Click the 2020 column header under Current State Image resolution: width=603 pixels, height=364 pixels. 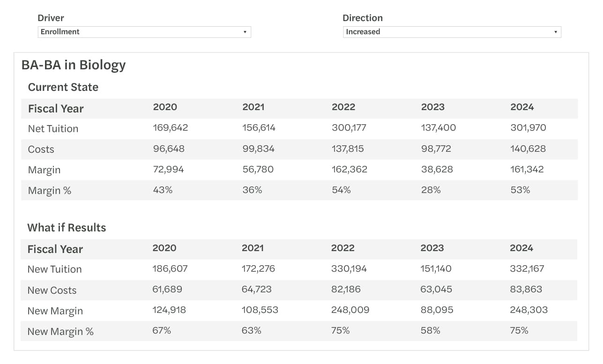click(165, 107)
